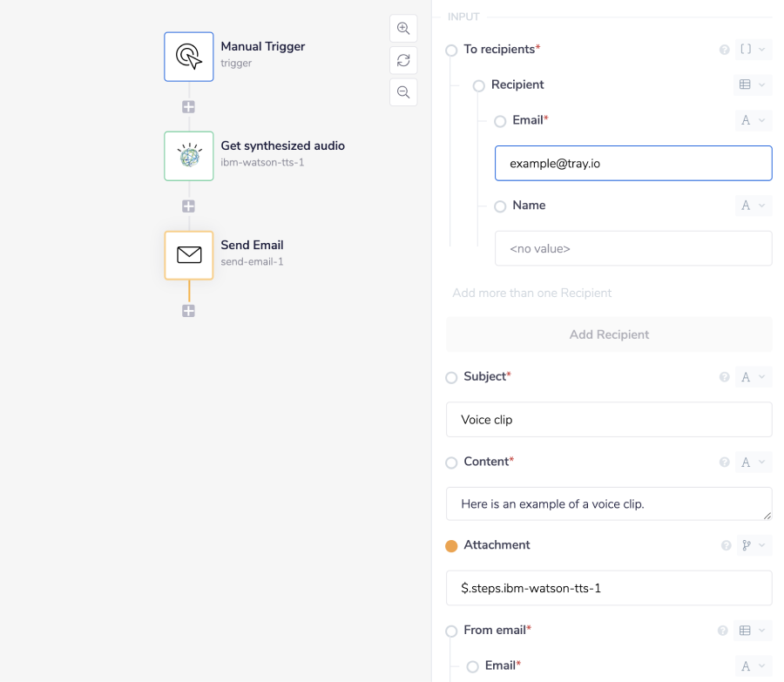Click plus icon below Send Email step
784x682 pixels.
click(188, 311)
